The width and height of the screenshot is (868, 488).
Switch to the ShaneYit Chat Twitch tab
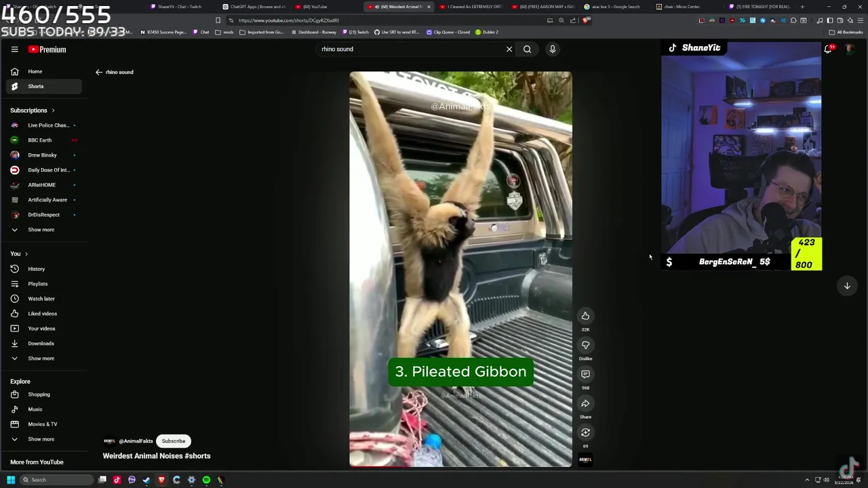179,7
